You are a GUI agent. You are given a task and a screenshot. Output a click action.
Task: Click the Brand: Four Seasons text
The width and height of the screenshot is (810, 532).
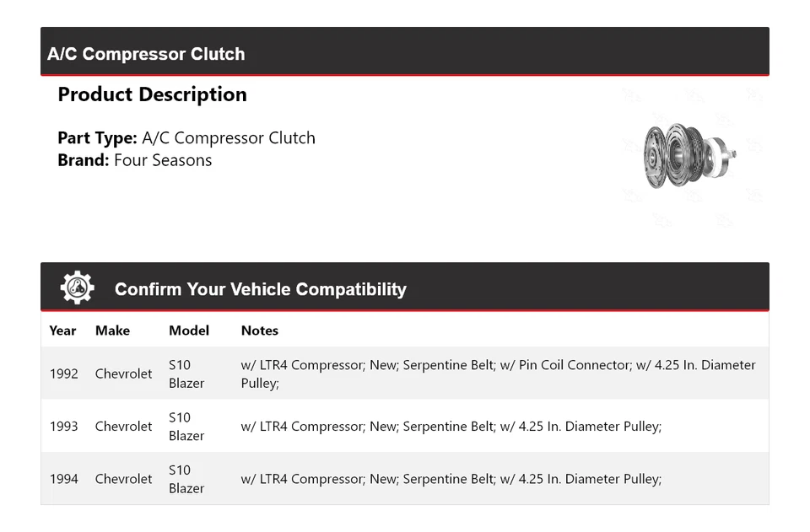pyautogui.click(x=135, y=160)
